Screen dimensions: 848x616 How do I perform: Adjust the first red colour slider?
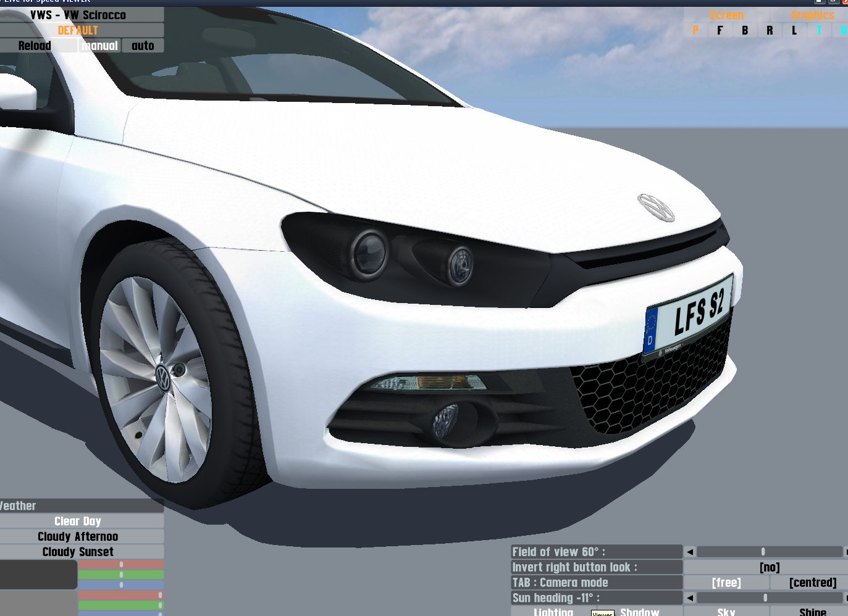[x=121, y=565]
